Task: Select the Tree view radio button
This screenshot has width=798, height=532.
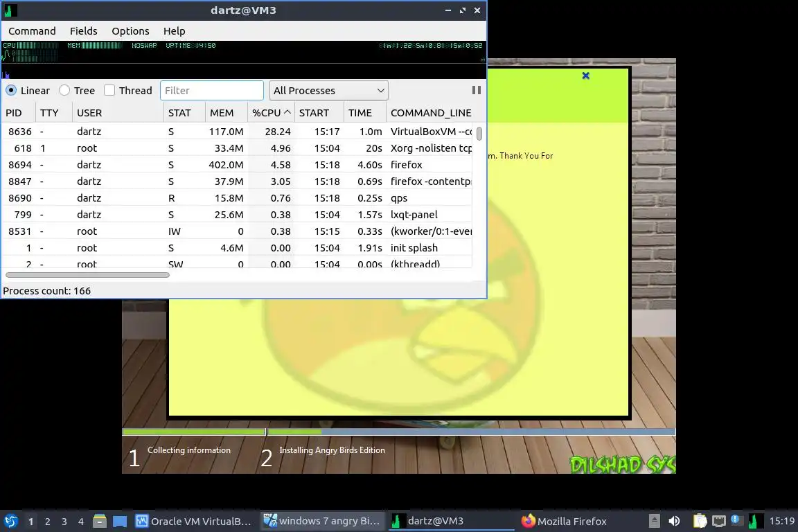Action: [64, 90]
